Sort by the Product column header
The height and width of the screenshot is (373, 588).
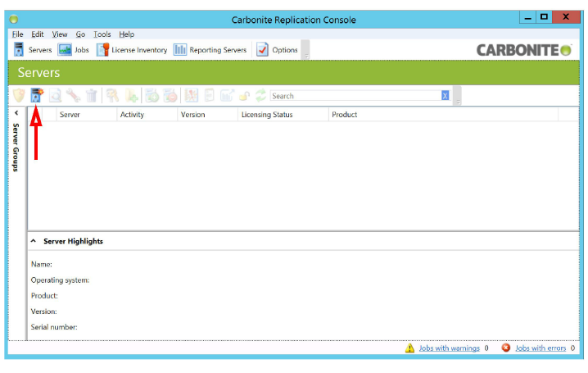pos(444,115)
